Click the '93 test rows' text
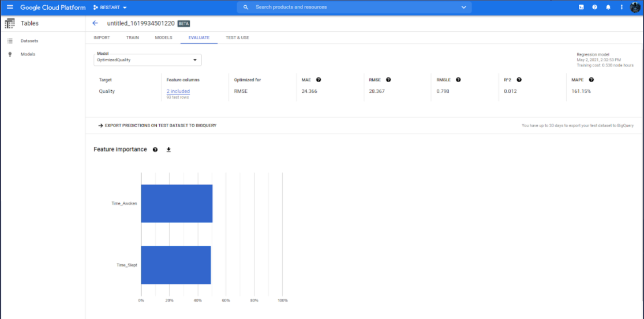The image size is (644, 319). pos(178,98)
